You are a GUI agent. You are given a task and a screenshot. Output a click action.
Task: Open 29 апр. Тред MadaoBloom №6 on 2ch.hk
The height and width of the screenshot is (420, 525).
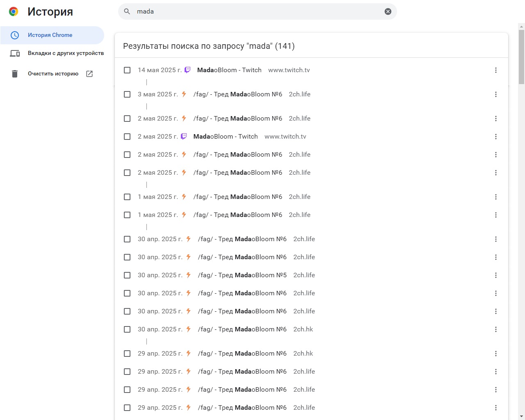pyautogui.click(x=242, y=354)
